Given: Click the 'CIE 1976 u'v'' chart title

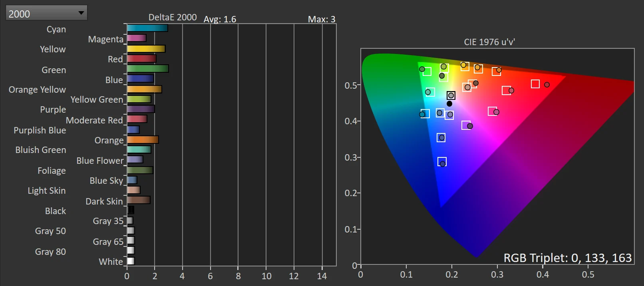Looking at the screenshot, I should click(489, 42).
